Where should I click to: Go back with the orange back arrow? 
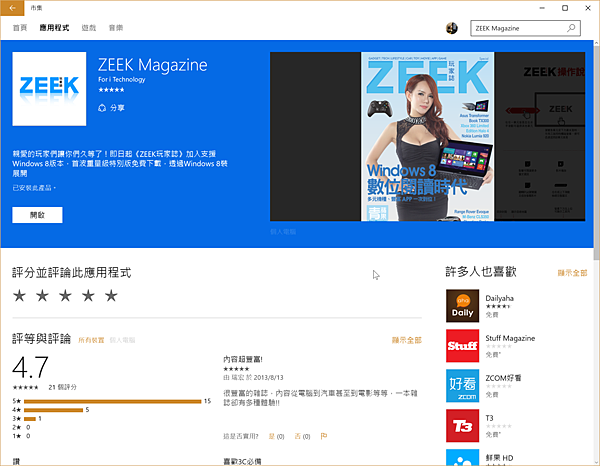12,8
